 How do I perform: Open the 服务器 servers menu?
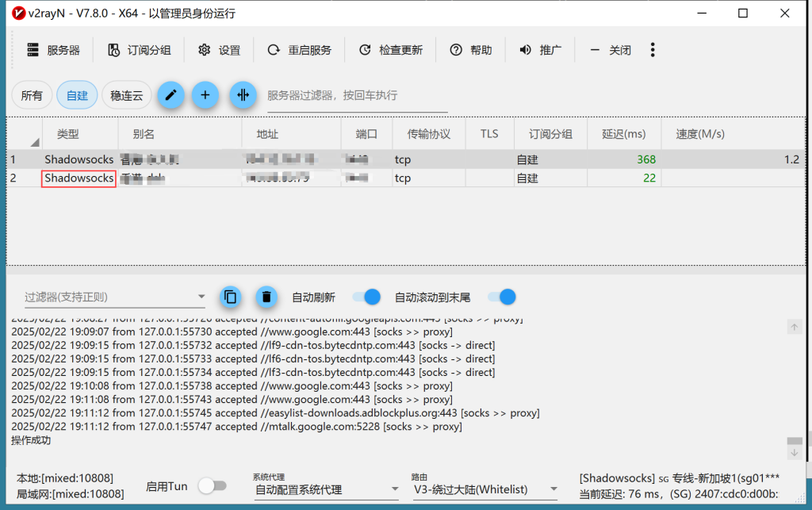coord(54,50)
